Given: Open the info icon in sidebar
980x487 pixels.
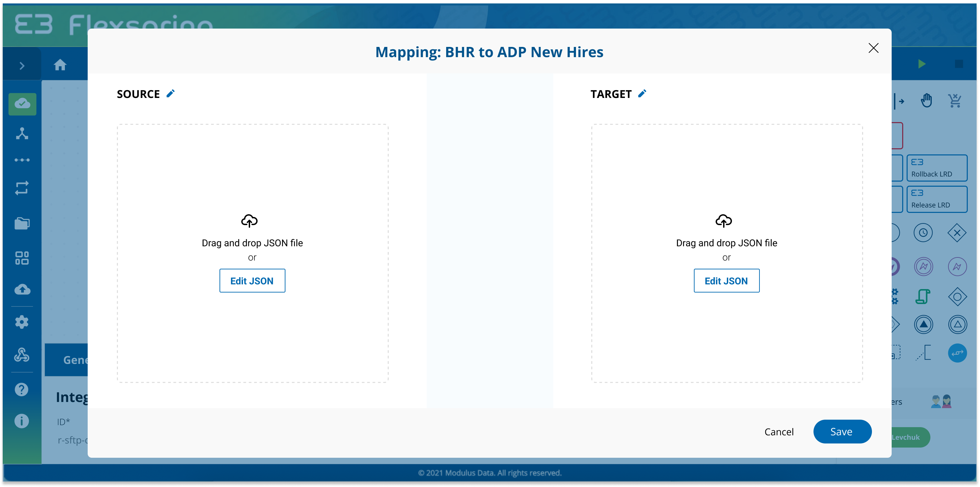Looking at the screenshot, I should (x=22, y=421).
